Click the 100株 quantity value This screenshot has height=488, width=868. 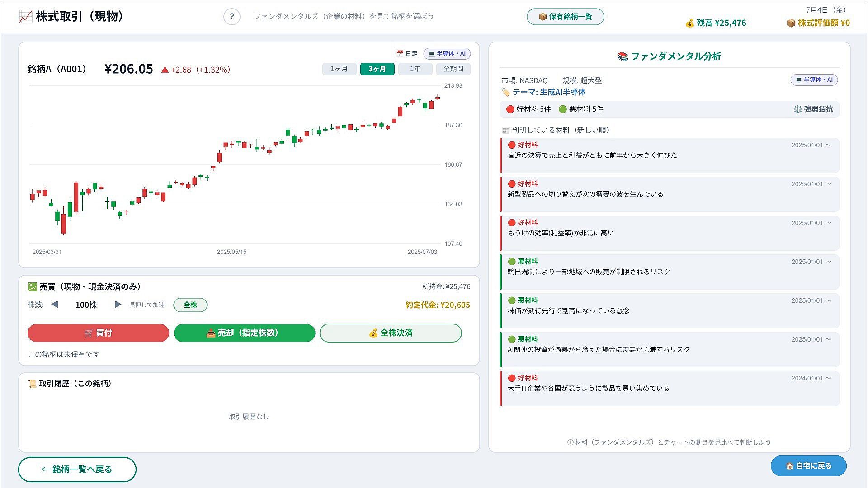(86, 305)
